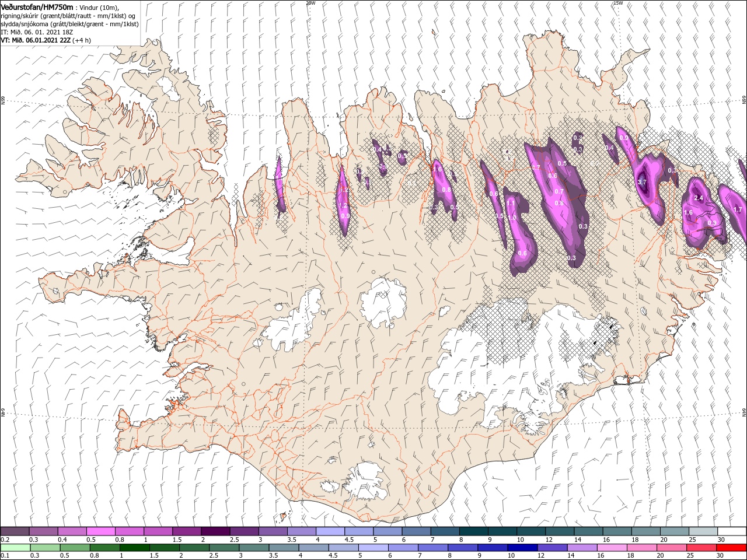Click the '20W' longitude label
Screen dimensions: 747x560
point(310,2)
